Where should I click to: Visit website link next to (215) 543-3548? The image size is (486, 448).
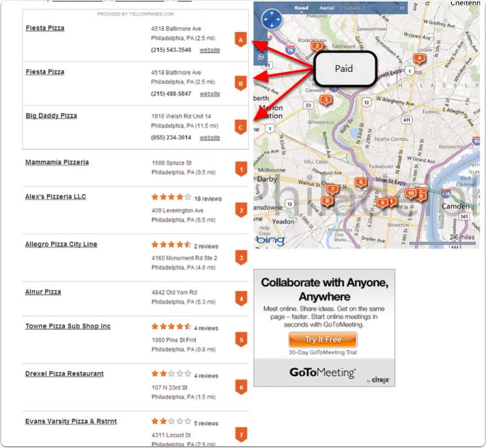pyautogui.click(x=210, y=50)
